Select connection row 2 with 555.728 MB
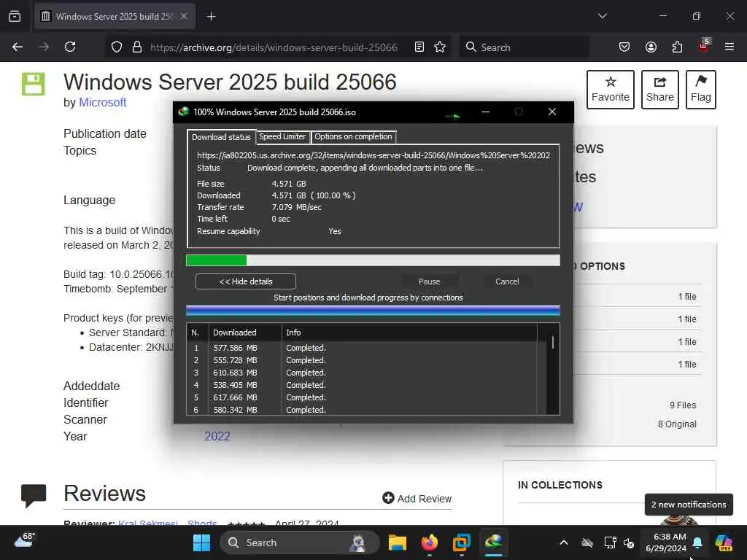This screenshot has height=560, width=747. [x=362, y=360]
